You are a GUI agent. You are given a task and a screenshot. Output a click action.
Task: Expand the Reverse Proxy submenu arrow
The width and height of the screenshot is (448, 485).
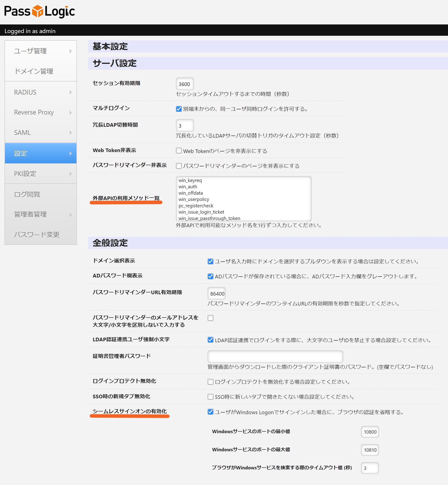click(71, 112)
